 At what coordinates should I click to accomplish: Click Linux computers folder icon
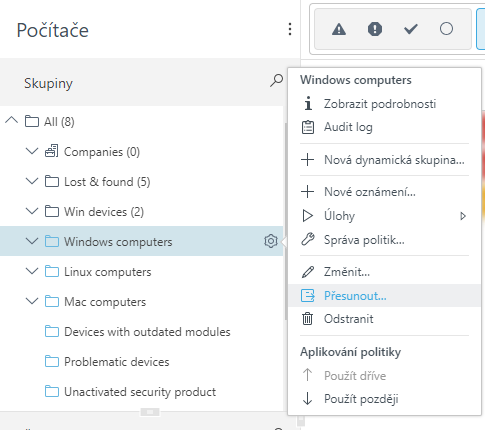coord(52,271)
